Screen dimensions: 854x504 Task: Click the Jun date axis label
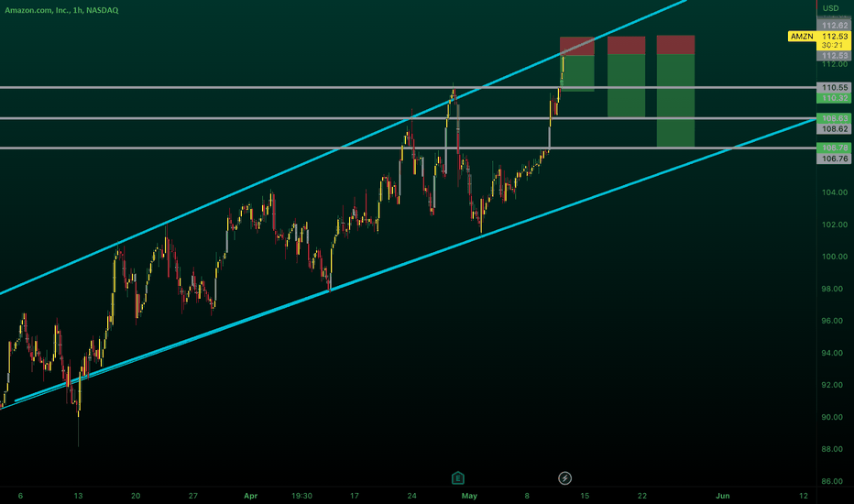723,496
